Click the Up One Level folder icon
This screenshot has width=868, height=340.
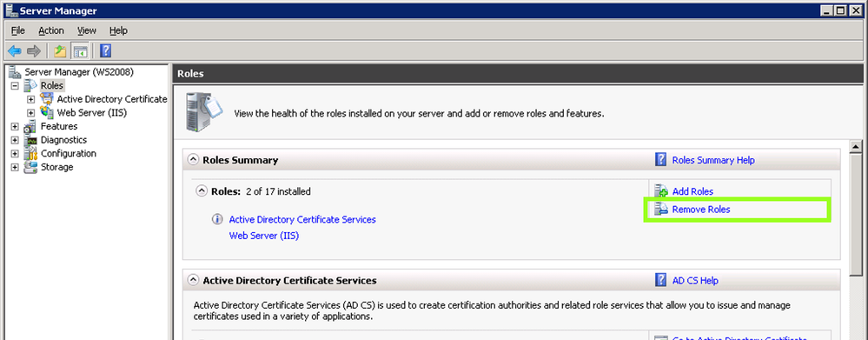(60, 51)
